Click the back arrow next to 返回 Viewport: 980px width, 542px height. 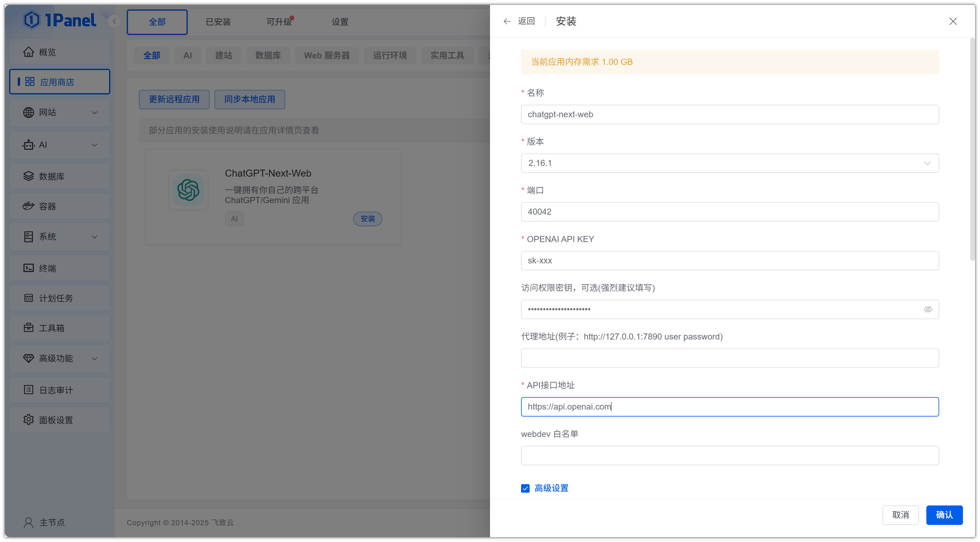[x=507, y=21]
